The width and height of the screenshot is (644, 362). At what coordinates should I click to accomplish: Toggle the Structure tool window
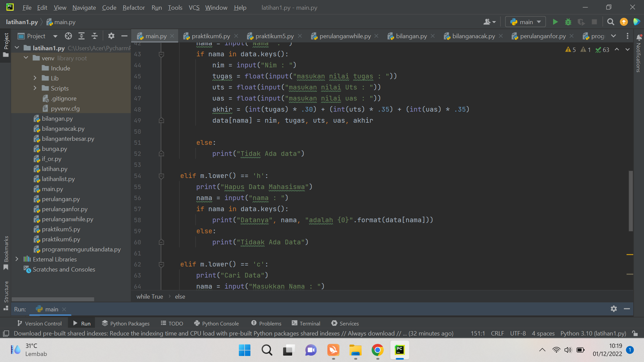(x=6, y=295)
